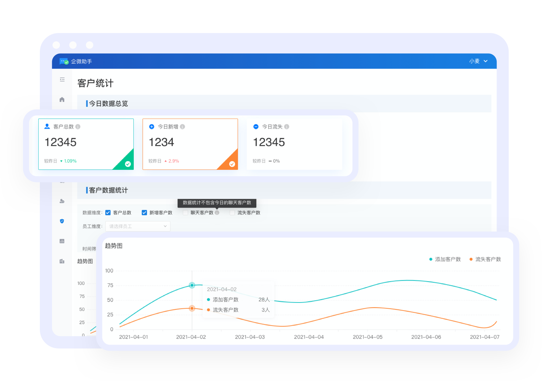The image size is (543, 392).
Task: Open the home sidebar icon
Action: (62, 99)
